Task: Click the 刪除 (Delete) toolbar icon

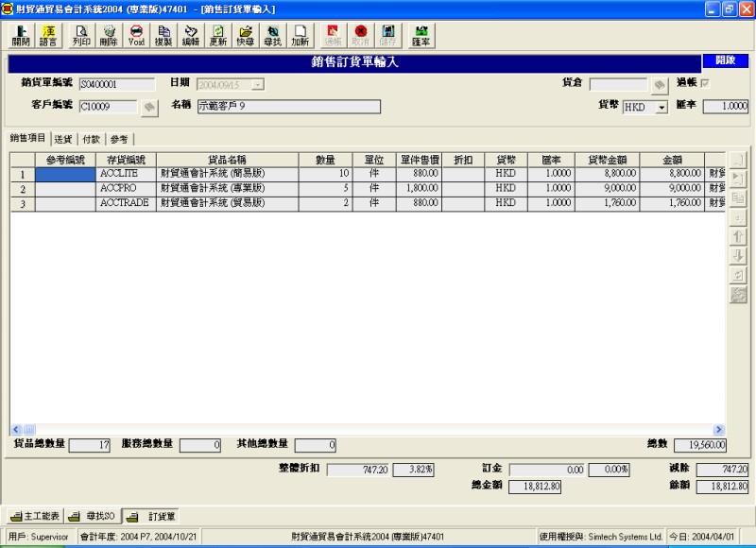Action: pyautogui.click(x=109, y=36)
